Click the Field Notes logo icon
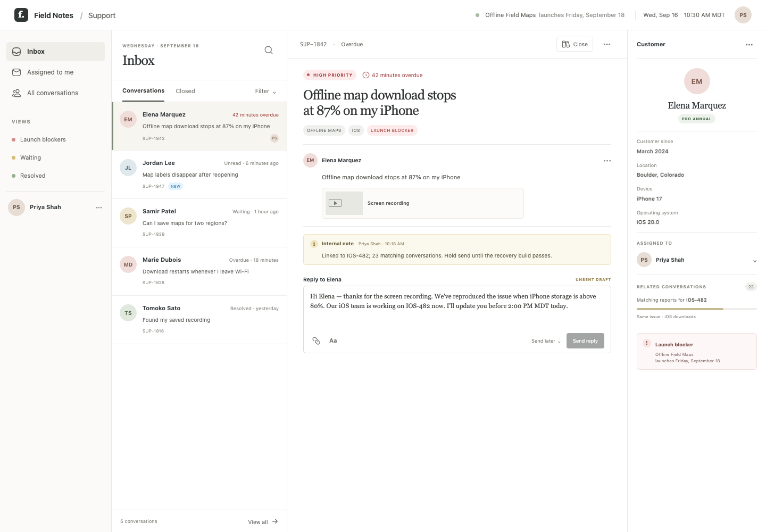This screenshot has width=766, height=532. (21, 15)
